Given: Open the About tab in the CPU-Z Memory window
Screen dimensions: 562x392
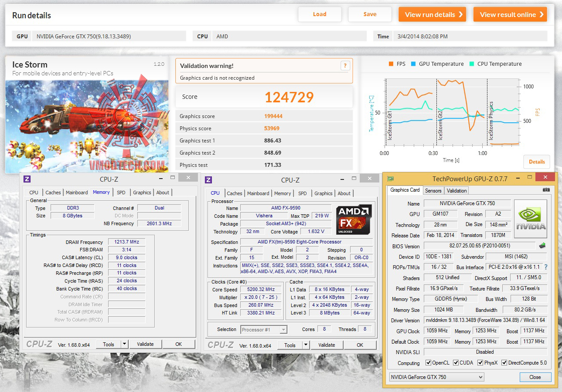Looking at the screenshot, I should (163, 193).
